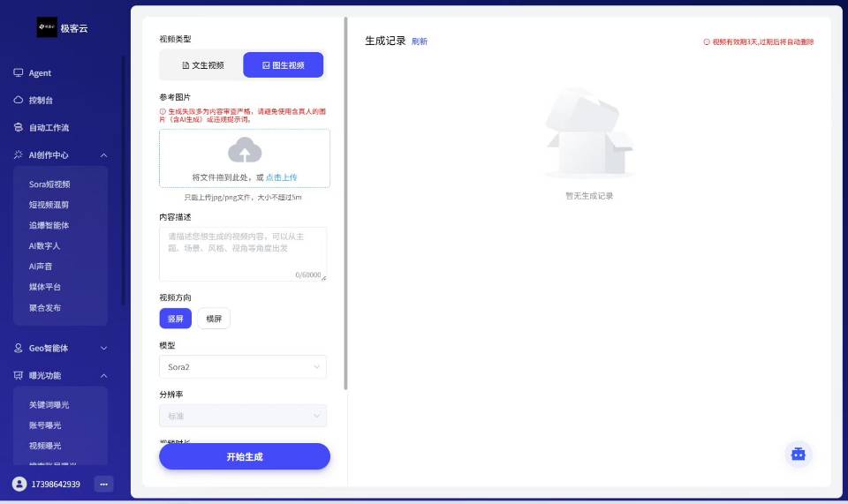Click the cloud upload icon
Image resolution: width=848 pixels, height=504 pixels.
pyautogui.click(x=245, y=150)
